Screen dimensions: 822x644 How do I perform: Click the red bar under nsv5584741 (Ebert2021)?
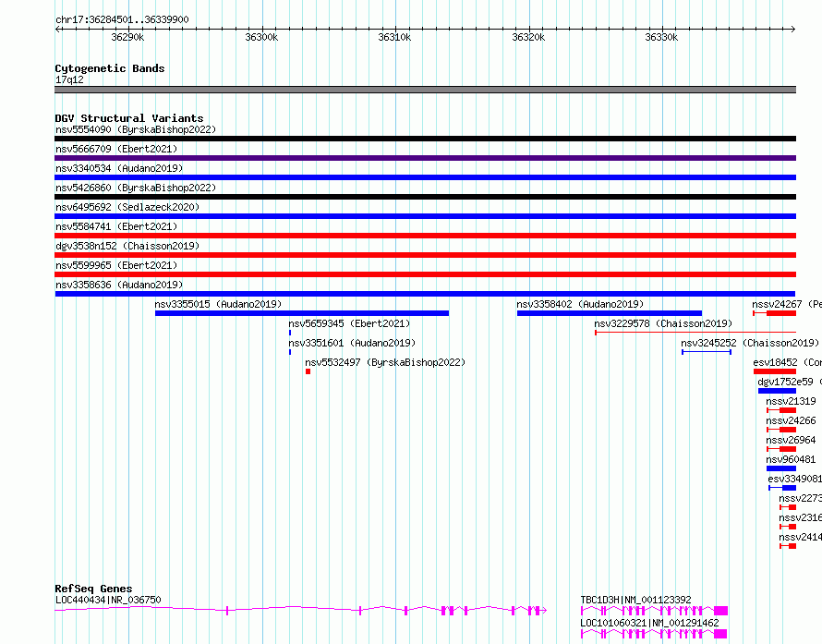coord(425,236)
